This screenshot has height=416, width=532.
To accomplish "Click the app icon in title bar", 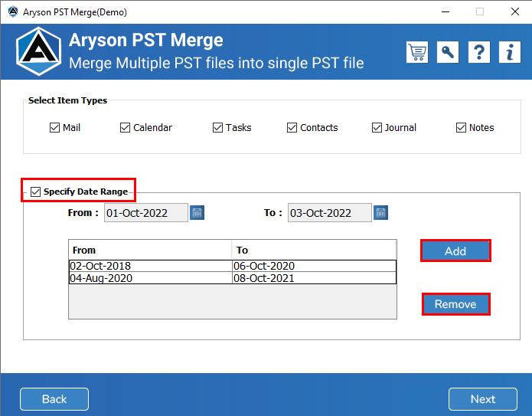I will (x=13, y=11).
